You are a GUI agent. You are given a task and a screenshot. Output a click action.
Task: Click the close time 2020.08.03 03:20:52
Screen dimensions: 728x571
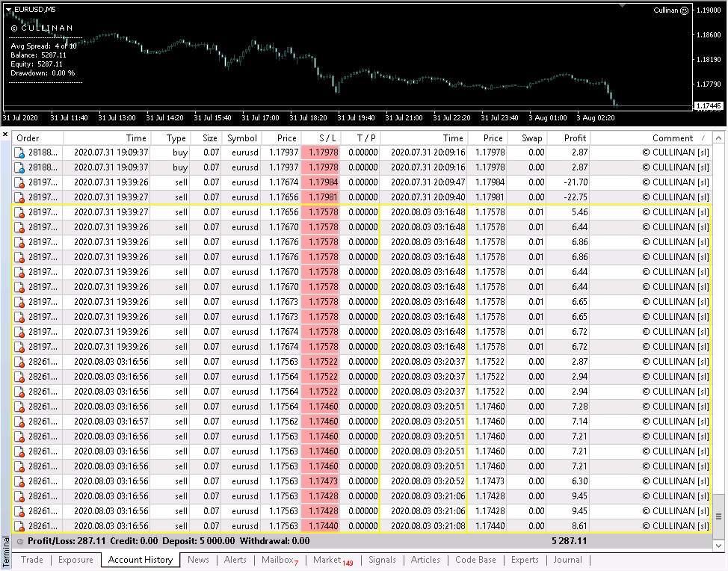click(428, 482)
